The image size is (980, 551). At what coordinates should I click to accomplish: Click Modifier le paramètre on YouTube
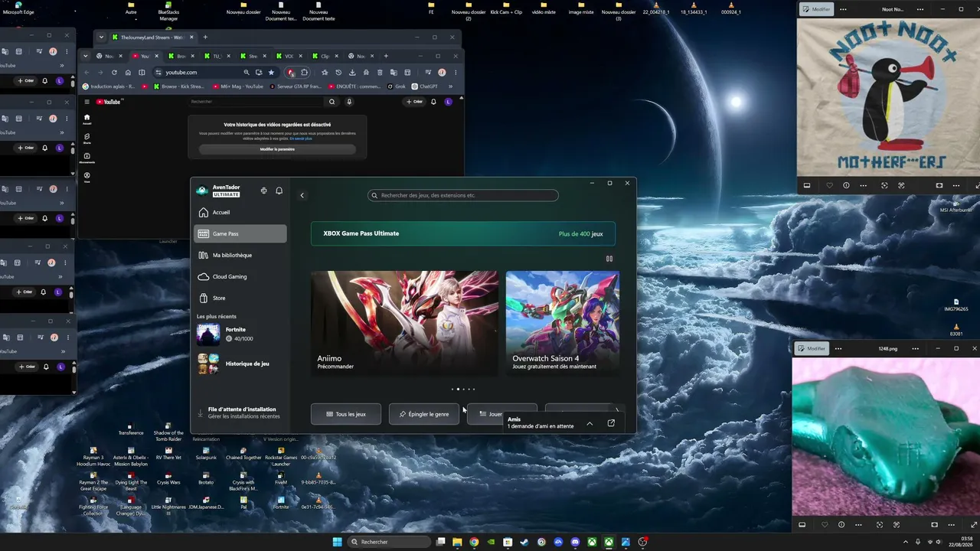[277, 149]
